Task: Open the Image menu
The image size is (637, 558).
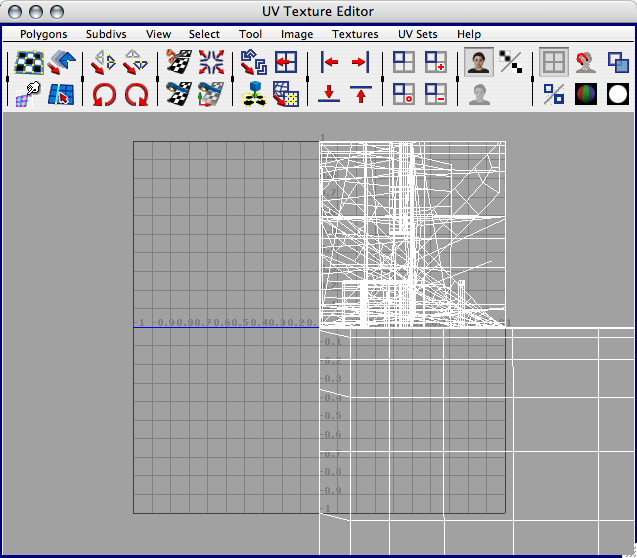Action: (297, 34)
